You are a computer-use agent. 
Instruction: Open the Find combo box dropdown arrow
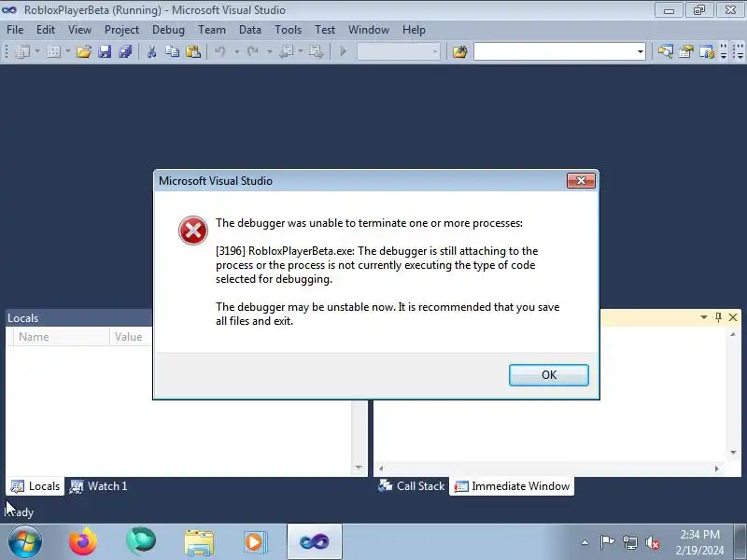pyautogui.click(x=641, y=51)
